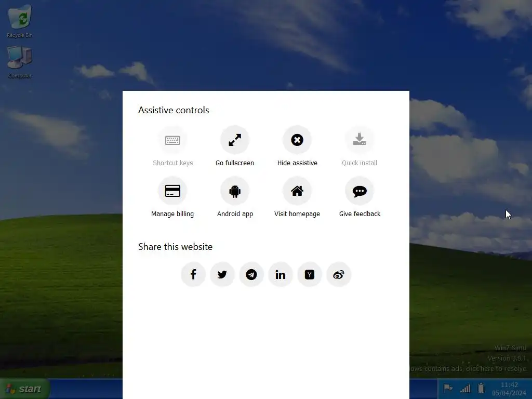Click the Hide assistive X icon
The width and height of the screenshot is (532, 399).
tap(297, 140)
